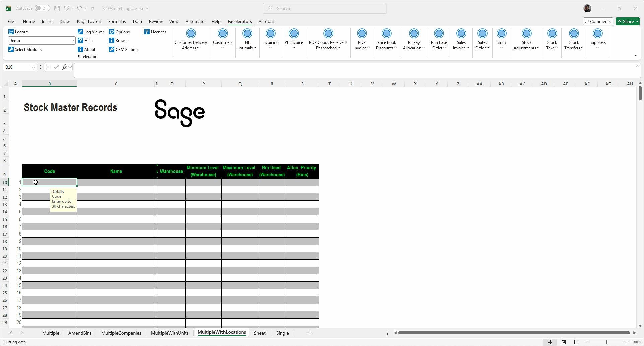Viewport: 644px width, 346px height.
Task: Open Customize Quick Access Toolbar dropdown
Action: pos(93,8)
